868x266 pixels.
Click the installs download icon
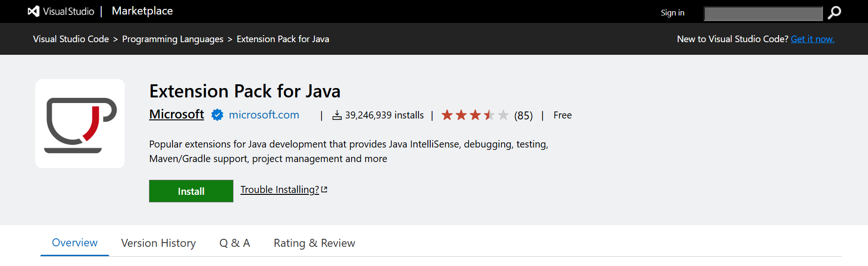337,115
